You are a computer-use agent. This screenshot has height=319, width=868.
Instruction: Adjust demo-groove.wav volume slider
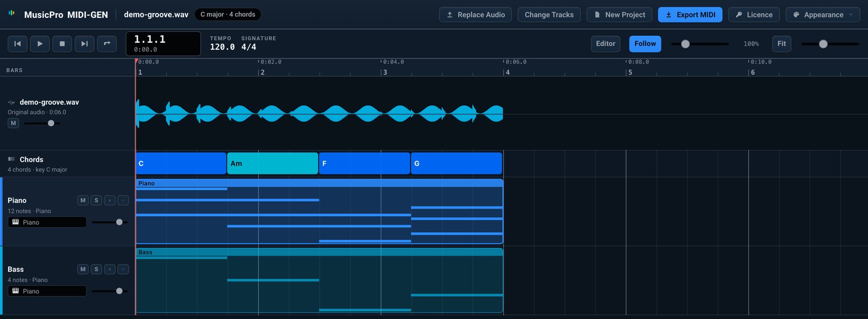[x=42, y=123]
